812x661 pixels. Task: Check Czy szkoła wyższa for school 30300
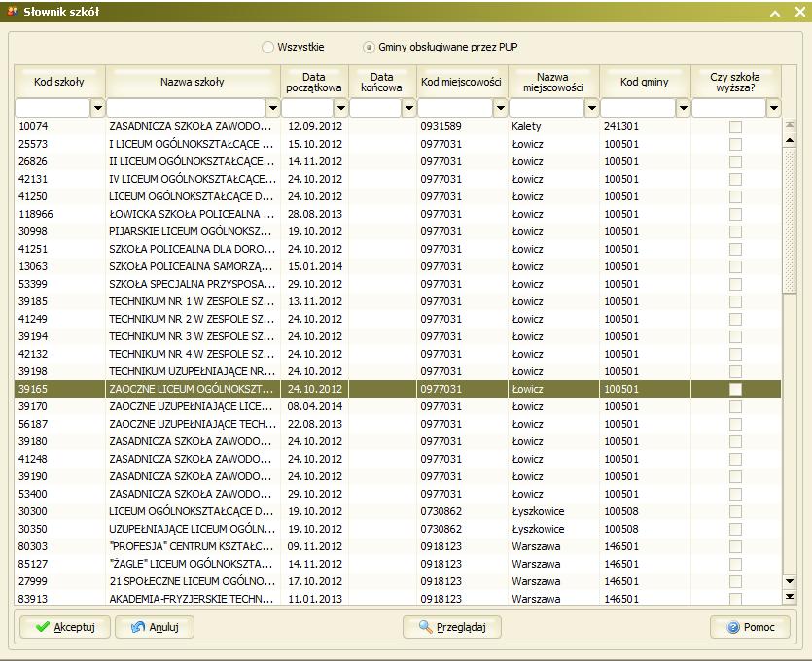(x=735, y=512)
